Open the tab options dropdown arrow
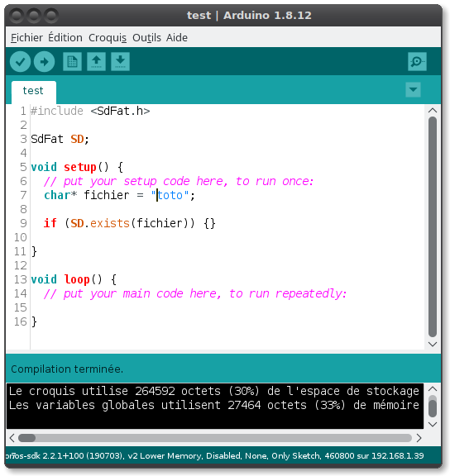450x476 pixels. 413,89
